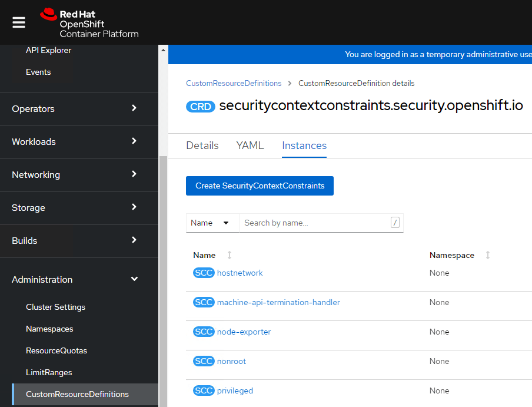Click the Name column header

(x=204, y=255)
